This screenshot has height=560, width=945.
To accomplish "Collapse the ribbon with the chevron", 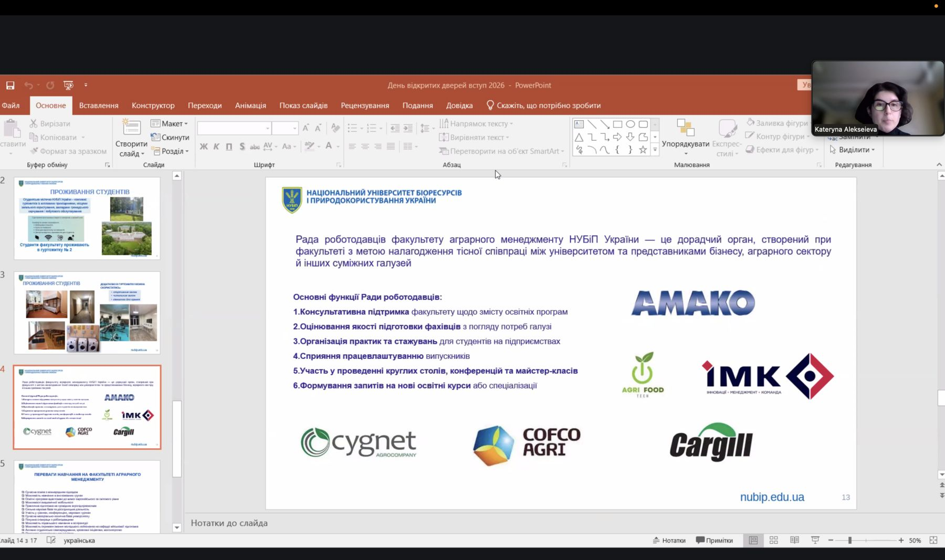I will pos(939,165).
